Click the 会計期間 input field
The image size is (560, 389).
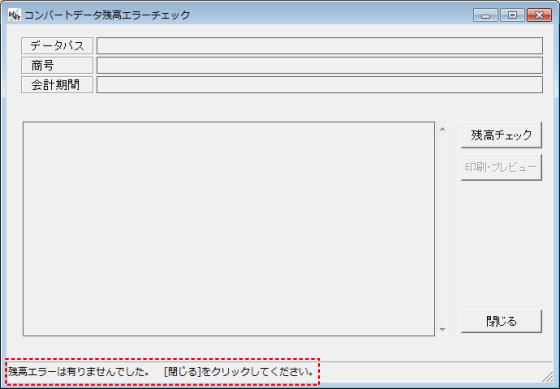coord(319,85)
